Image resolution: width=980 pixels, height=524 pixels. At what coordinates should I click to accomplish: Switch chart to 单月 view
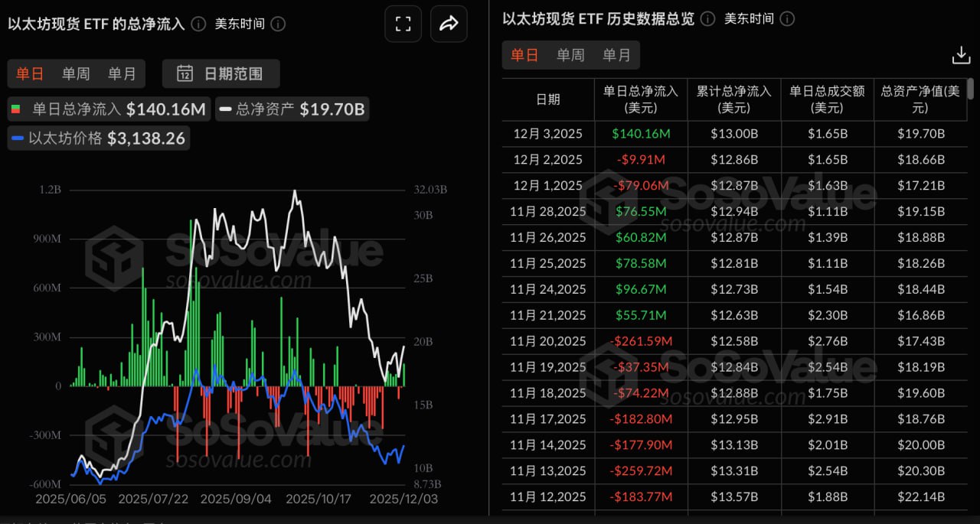[x=122, y=73]
